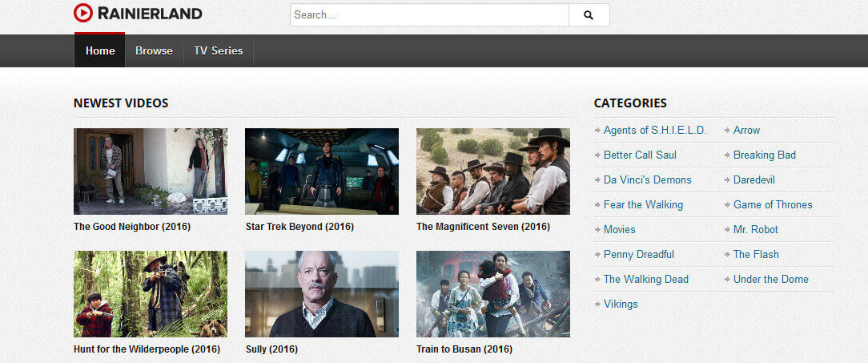This screenshot has height=363, width=868.
Task: Open the Arrow category
Action: tap(747, 131)
